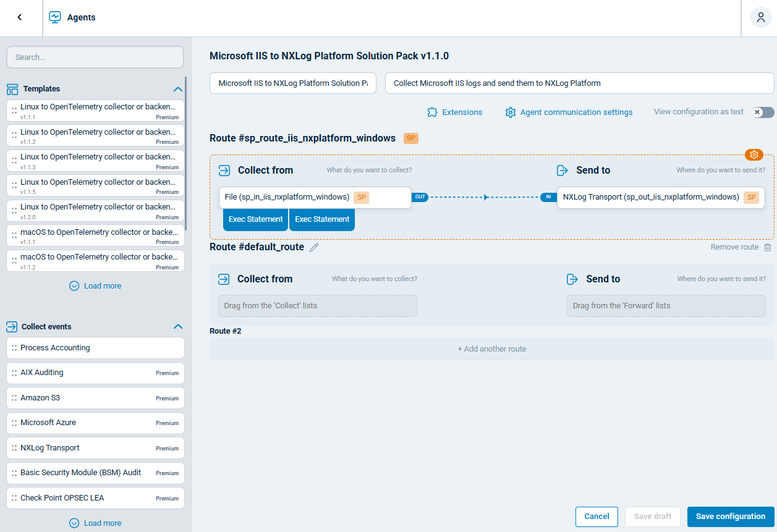The image size is (777, 532).
Task: Load more under Collect events
Action: click(95, 523)
